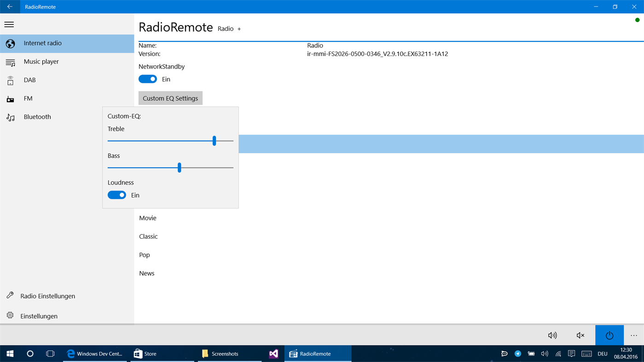Add a new device with the plus button

pyautogui.click(x=239, y=29)
